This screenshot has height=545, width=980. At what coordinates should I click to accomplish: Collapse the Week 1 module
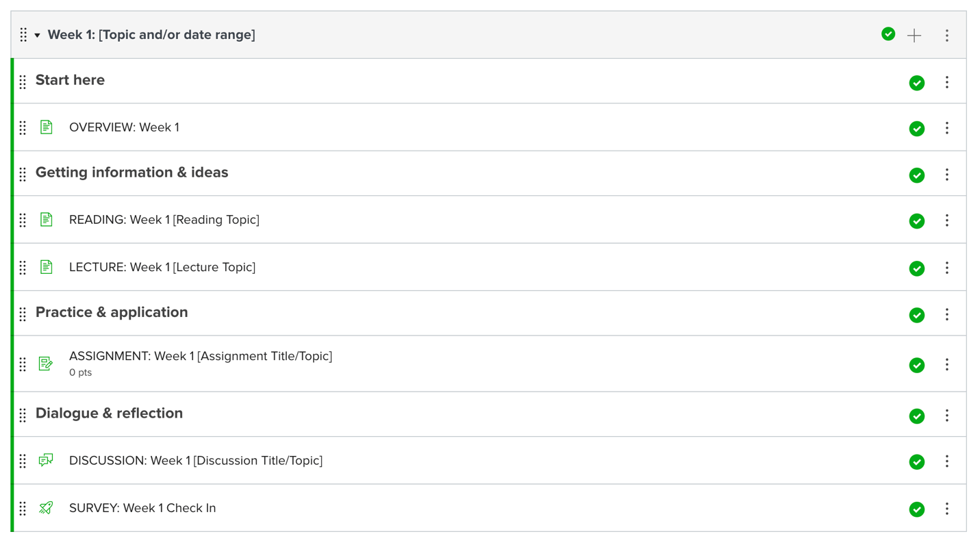(x=38, y=35)
